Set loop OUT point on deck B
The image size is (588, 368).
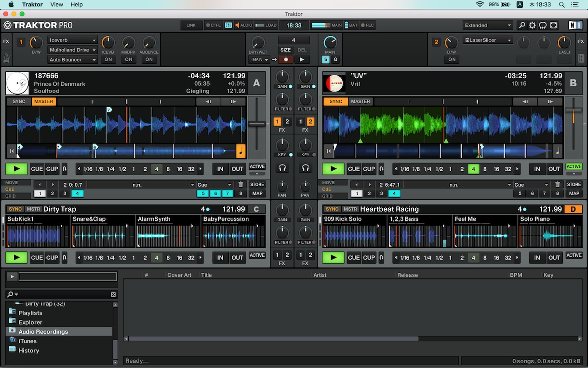pos(554,169)
